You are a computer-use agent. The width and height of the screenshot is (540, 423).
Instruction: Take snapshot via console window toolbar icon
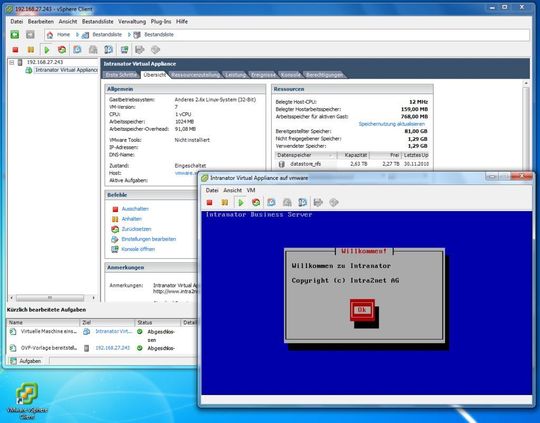[271, 203]
